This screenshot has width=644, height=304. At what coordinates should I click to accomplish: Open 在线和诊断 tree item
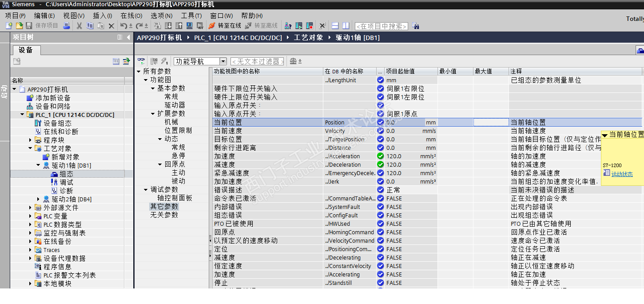(61, 132)
